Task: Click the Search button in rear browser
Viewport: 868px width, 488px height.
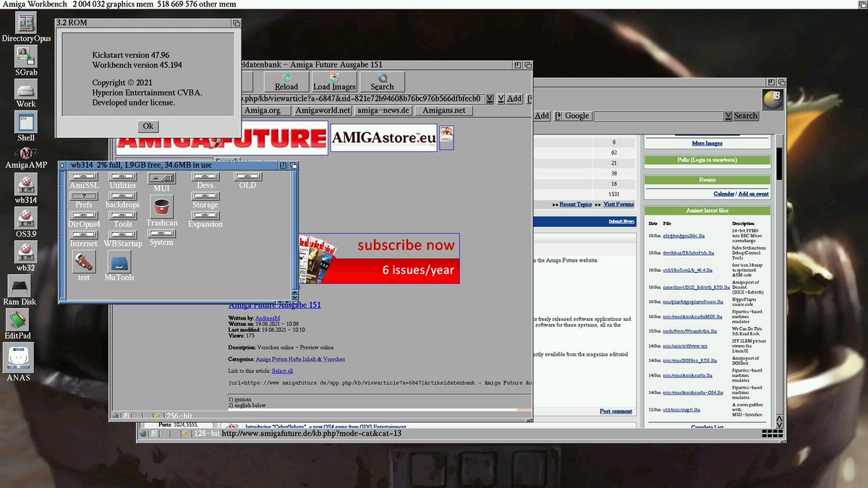Action: coord(746,116)
